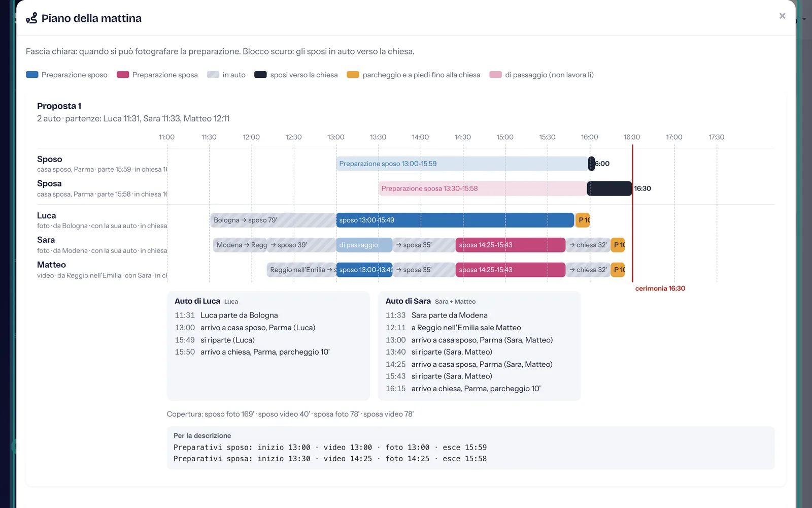
Task: Click the 'Proposta 1' heading
Action: coord(59,106)
